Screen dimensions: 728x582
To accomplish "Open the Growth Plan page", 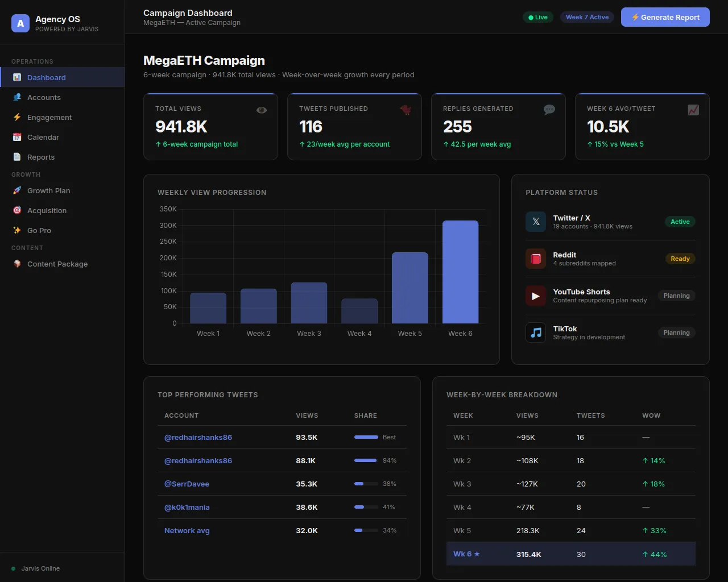I will 63,190.
